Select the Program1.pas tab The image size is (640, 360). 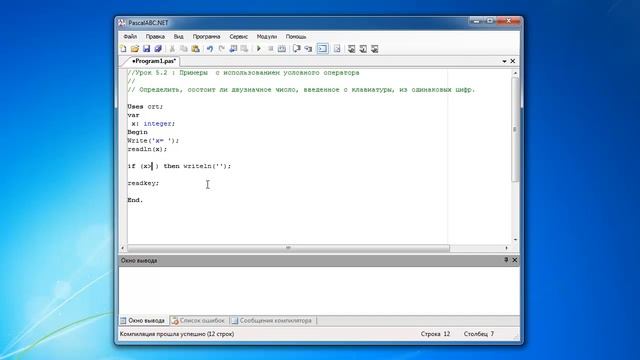coord(154,61)
